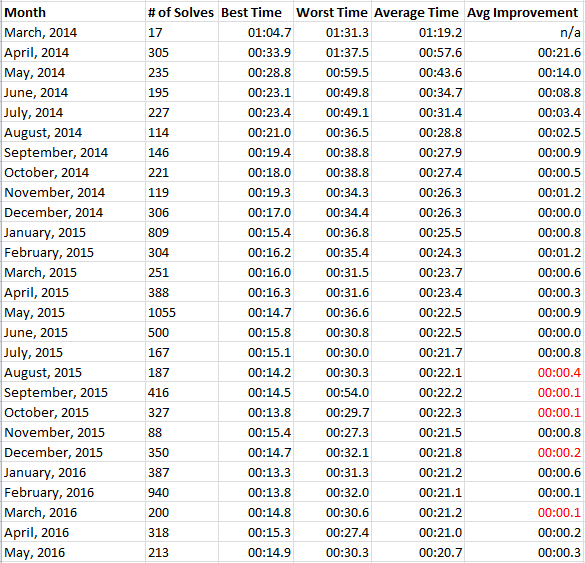Image resolution: width=585 pixels, height=563 pixels.
Task: Select solves count 500
Action: pos(182,332)
